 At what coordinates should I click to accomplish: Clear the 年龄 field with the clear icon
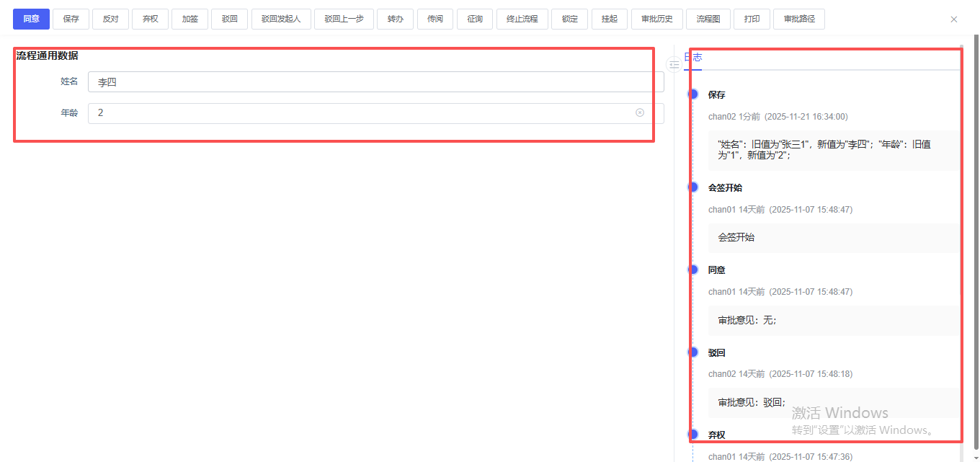640,112
